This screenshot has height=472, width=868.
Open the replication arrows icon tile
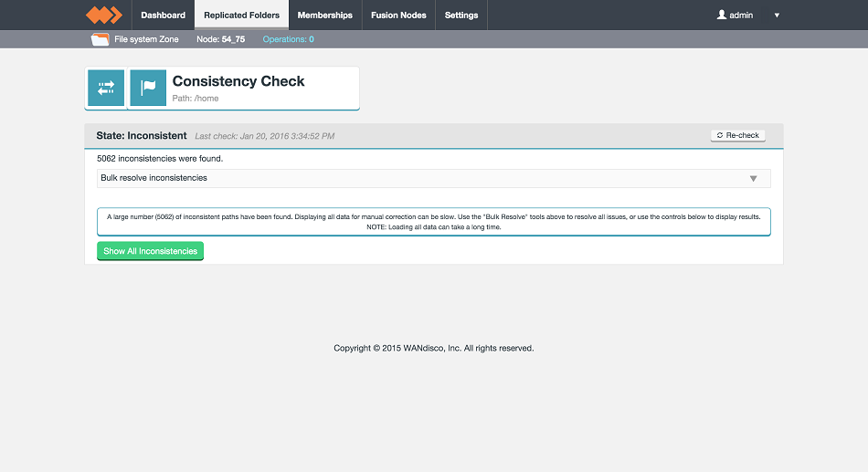(106, 88)
